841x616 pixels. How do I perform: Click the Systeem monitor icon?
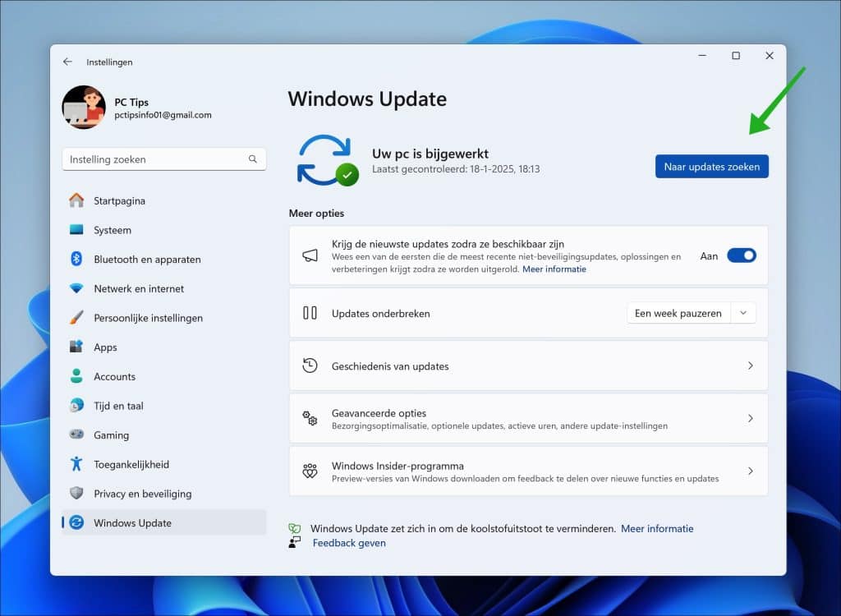pyautogui.click(x=76, y=230)
